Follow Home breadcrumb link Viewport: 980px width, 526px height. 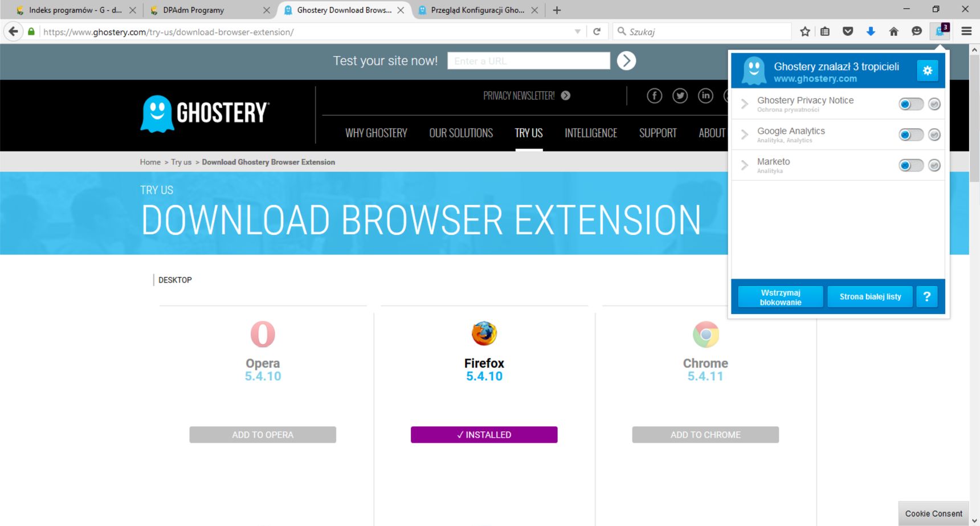tap(150, 162)
